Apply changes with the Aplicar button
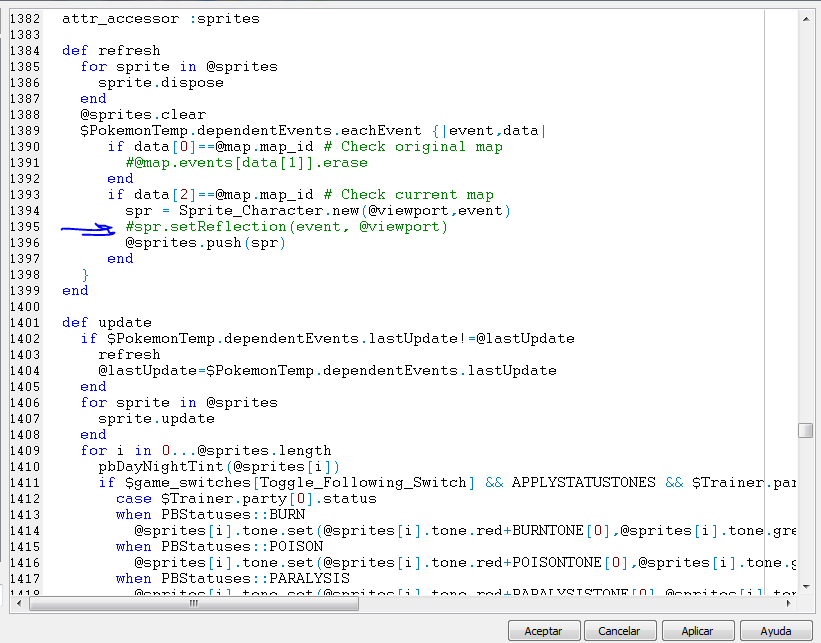This screenshot has width=821, height=643. 697,631
